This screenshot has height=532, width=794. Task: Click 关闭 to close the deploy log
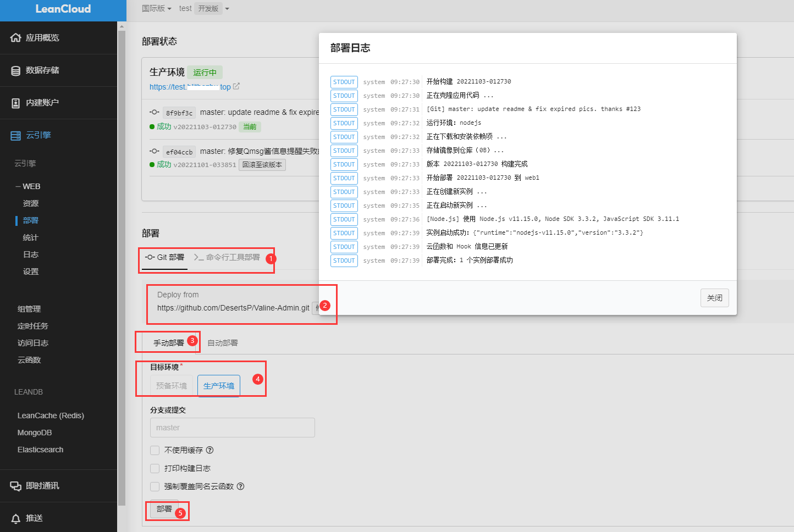coord(714,298)
